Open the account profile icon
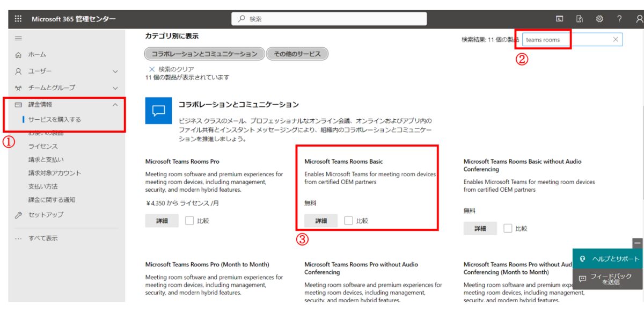Viewport: 644px width, 312px height. (639, 19)
